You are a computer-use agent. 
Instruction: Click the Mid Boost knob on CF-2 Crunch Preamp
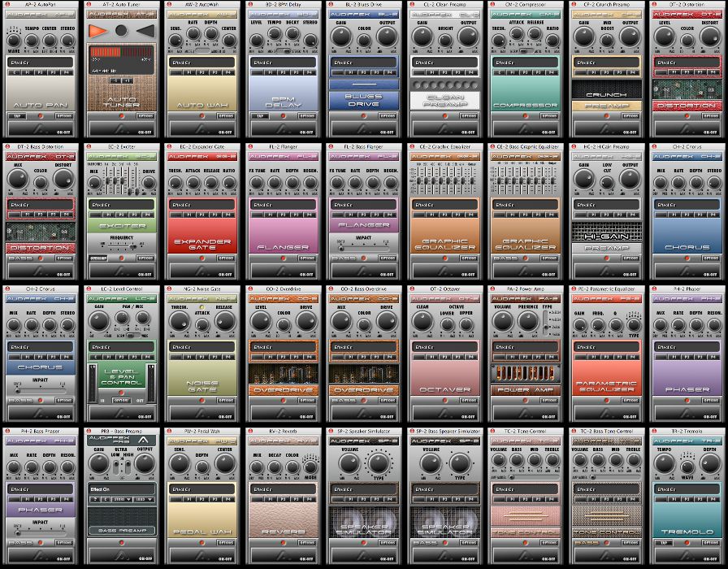tap(607, 41)
